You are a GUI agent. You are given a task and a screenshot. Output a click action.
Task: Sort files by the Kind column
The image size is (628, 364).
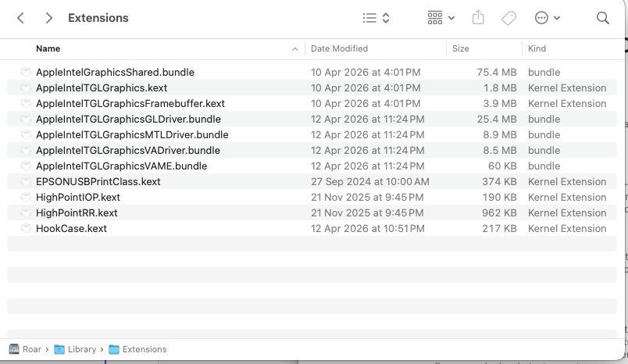[537, 49]
